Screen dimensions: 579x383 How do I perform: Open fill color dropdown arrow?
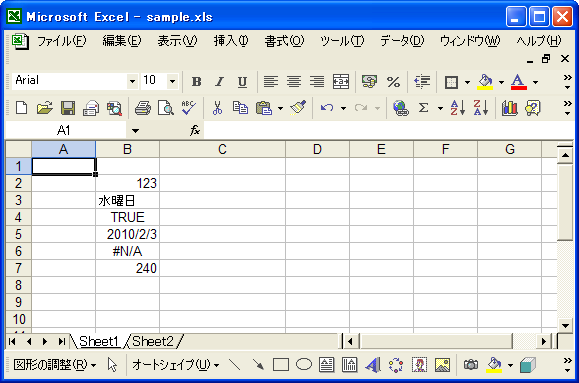(501, 82)
